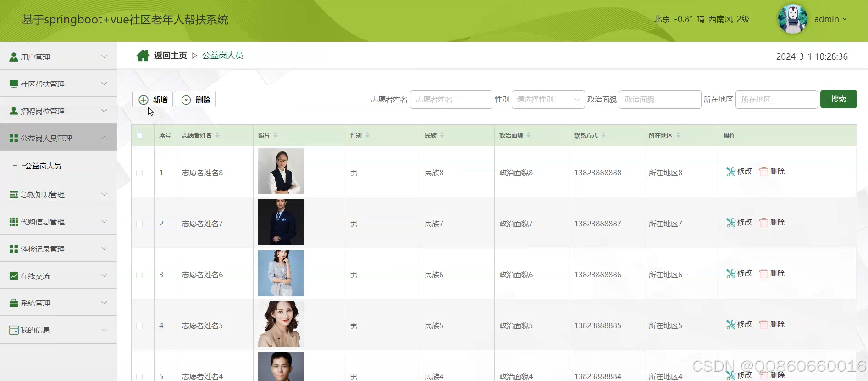Focus the 政治面貌 search field

pos(660,100)
